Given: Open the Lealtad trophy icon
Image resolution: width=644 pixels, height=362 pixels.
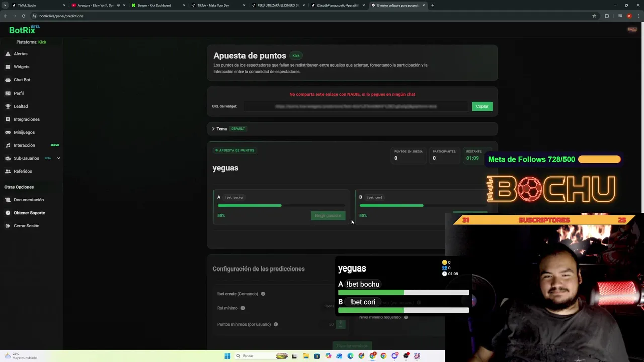Looking at the screenshot, I should click(8, 106).
